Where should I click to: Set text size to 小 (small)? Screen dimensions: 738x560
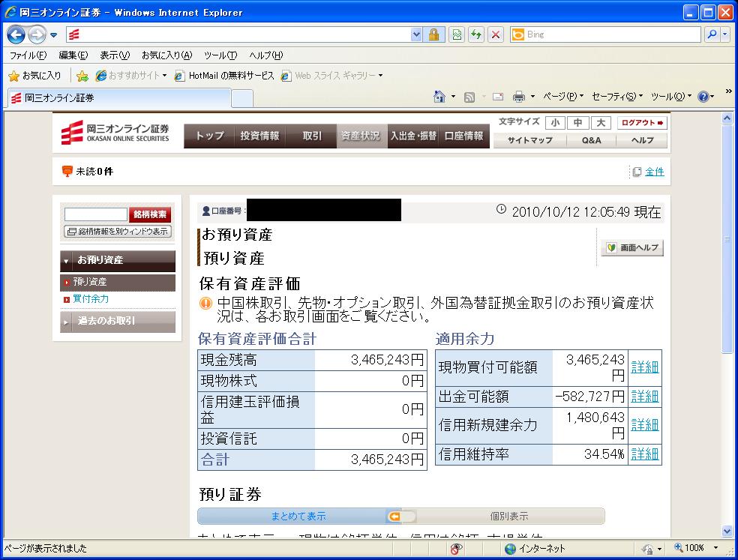(554, 123)
